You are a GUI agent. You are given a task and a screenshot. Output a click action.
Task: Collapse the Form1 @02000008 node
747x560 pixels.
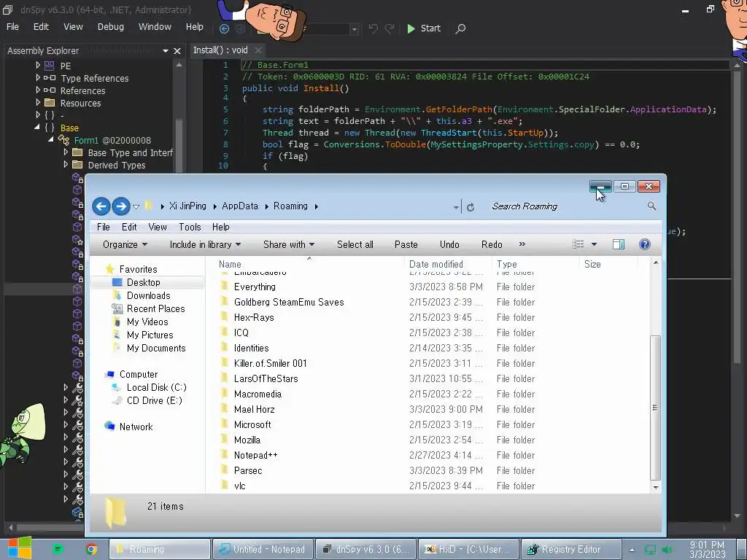51,139
